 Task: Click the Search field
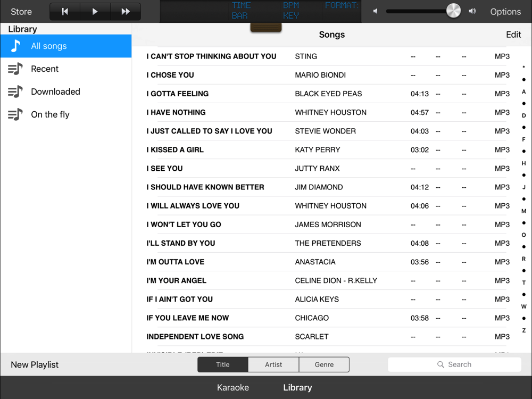(454, 364)
